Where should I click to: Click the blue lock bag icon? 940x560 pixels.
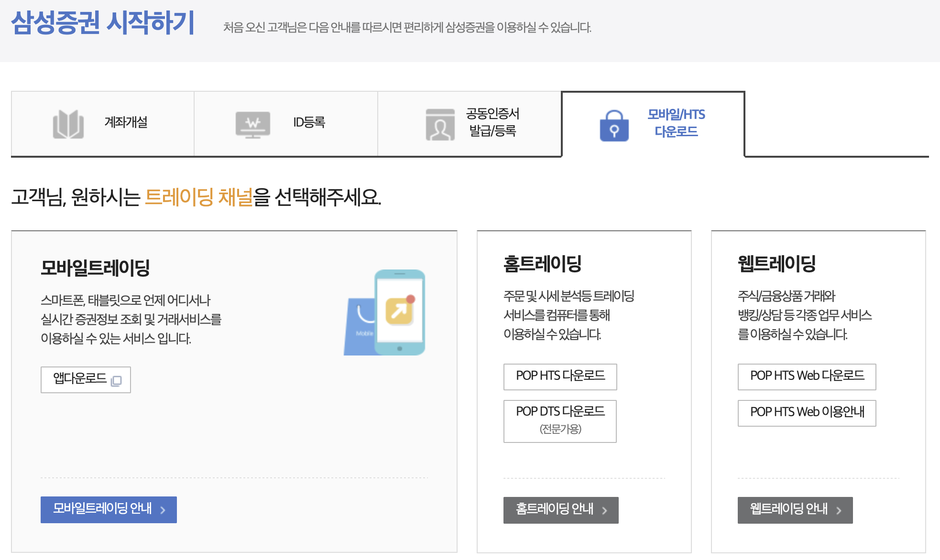(x=614, y=126)
